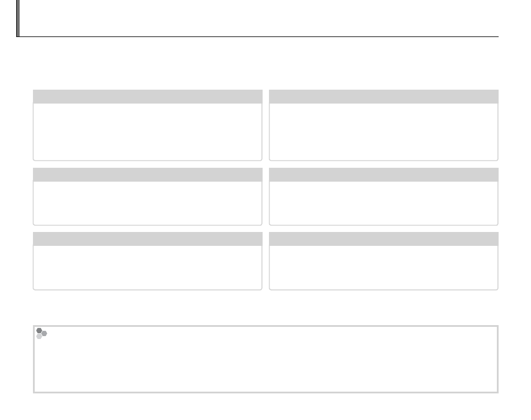Select the top-right panel's gray header bar
The height and width of the screenshot is (420, 531).
tap(384, 97)
